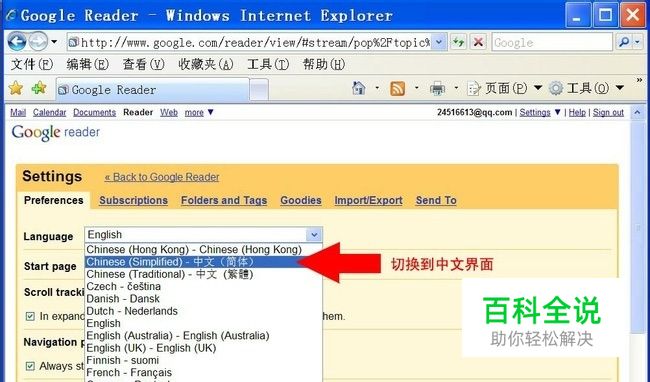Screen dimensions: 650x382
Task: Click the red Stop loading icon
Action: (478, 42)
